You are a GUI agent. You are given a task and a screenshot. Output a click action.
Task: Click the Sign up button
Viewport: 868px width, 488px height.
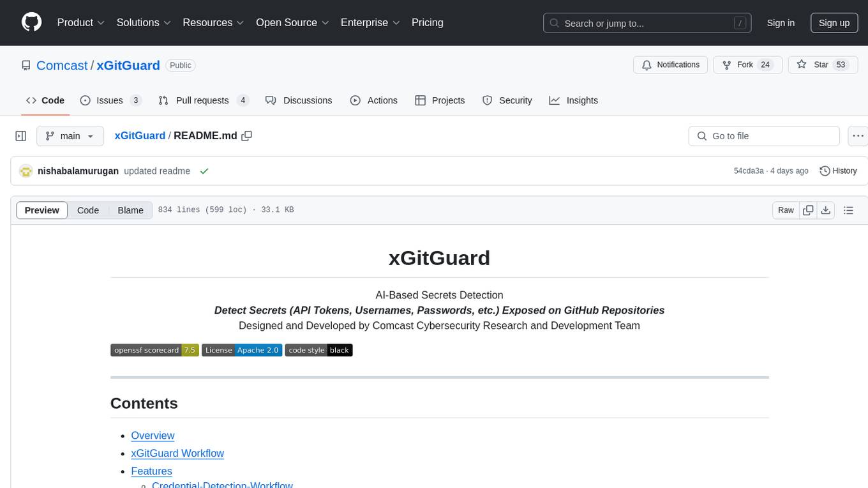[834, 23]
